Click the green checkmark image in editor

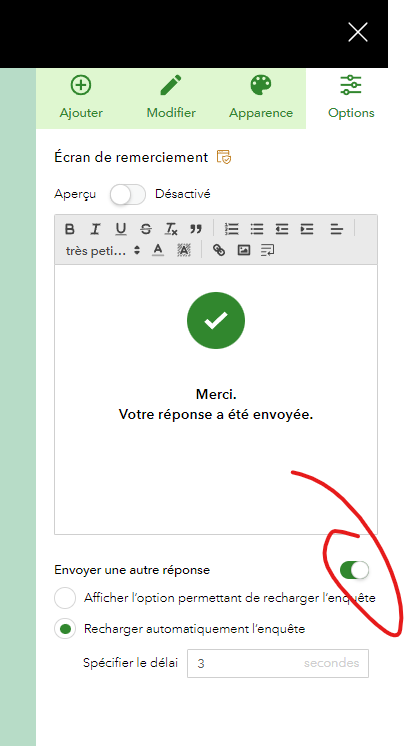click(x=216, y=321)
